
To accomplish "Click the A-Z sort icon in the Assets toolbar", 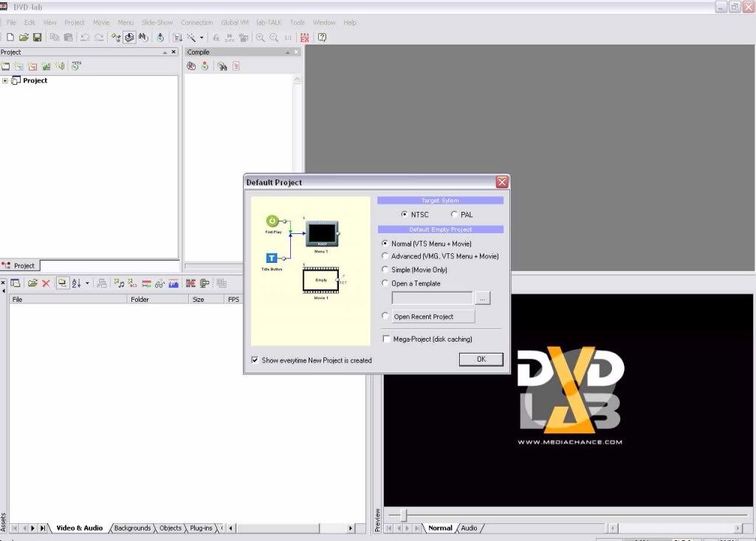I will (76, 283).
